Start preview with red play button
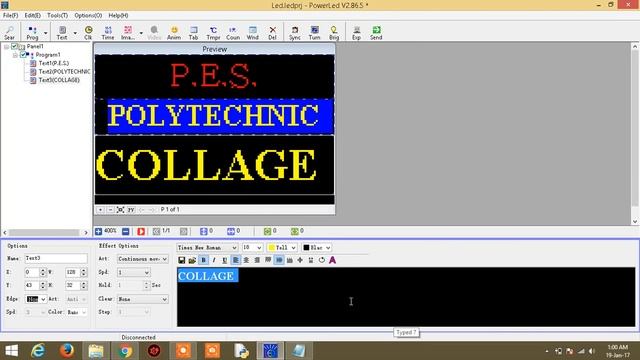Viewport: 640px width, 360px height. click(141, 231)
